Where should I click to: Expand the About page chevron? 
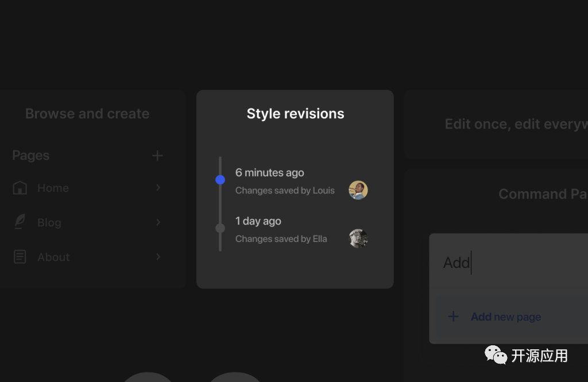(x=158, y=257)
